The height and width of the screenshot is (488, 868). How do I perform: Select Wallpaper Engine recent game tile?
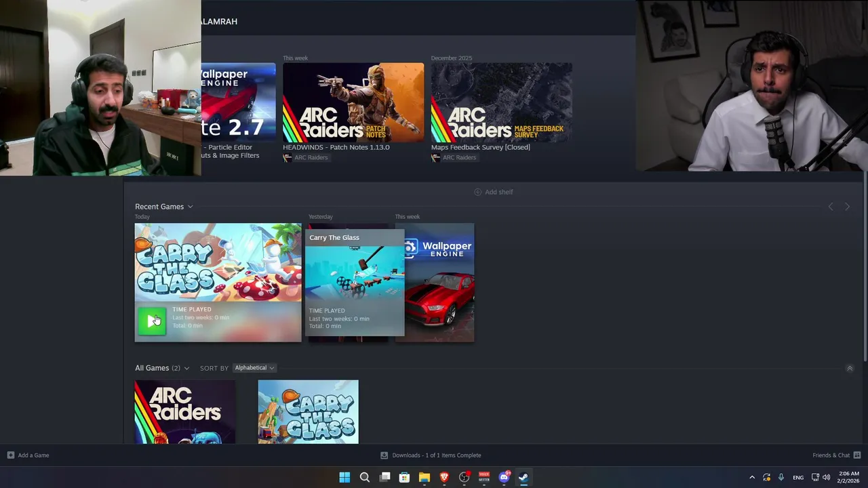[439, 283]
